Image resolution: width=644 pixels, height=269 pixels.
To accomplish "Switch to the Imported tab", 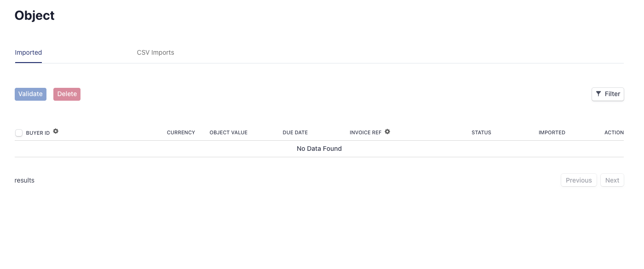I will coord(29,52).
